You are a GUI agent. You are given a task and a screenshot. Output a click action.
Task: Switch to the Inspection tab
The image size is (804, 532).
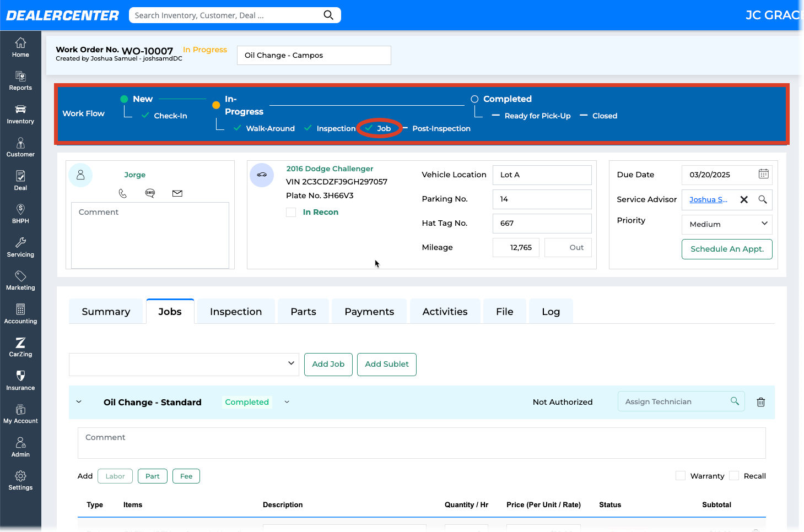[x=236, y=312]
